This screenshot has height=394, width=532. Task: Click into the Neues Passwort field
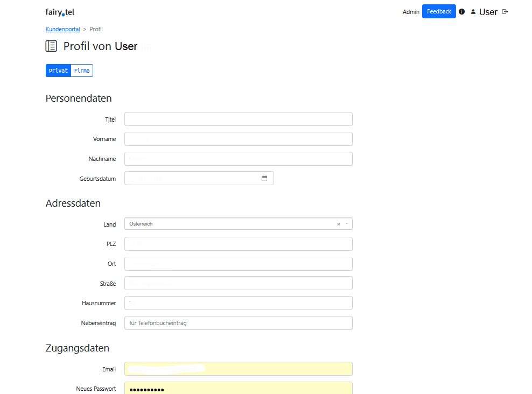point(239,388)
